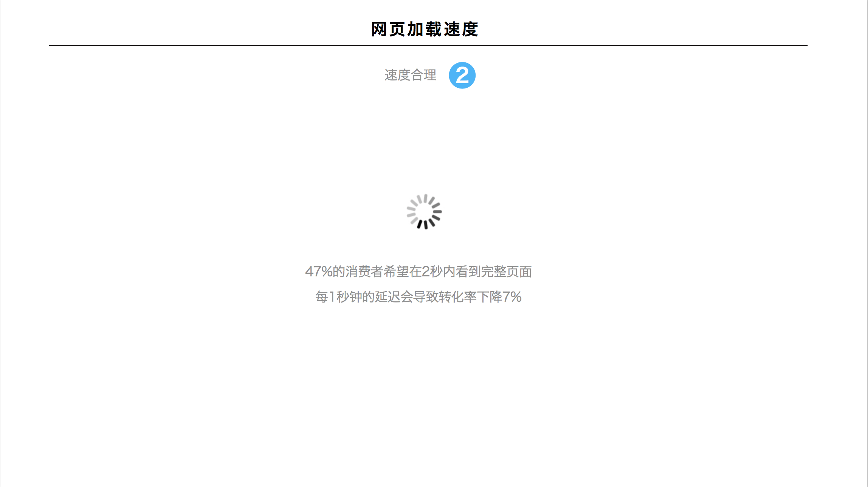Click the word 延迟 in the second sentence
868x487 pixels.
(x=387, y=297)
